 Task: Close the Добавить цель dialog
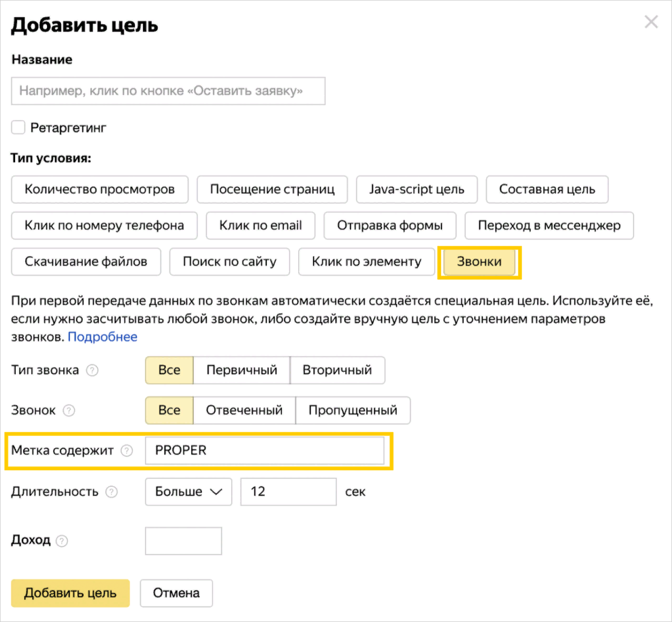(651, 22)
